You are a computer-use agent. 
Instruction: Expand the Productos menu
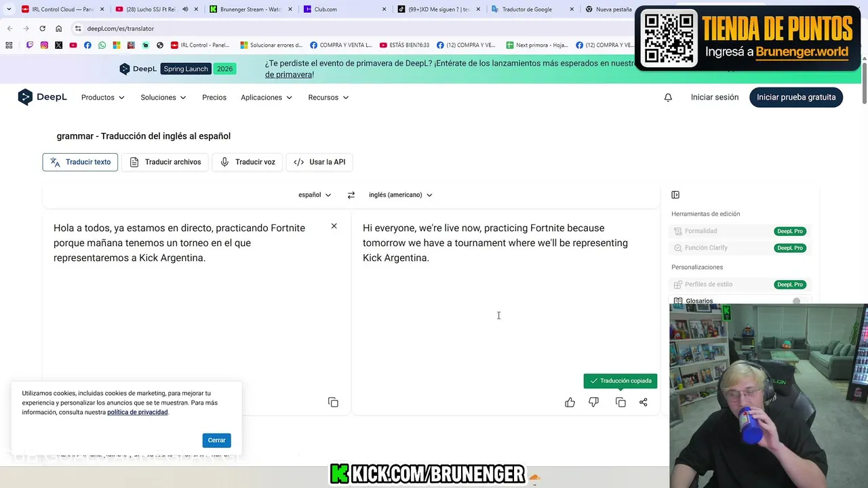coord(103,98)
